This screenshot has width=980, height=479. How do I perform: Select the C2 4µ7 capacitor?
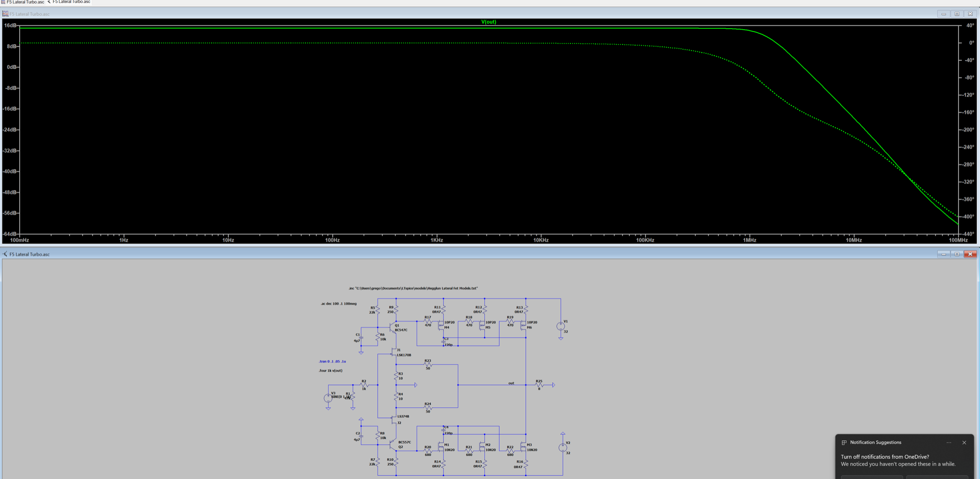pyautogui.click(x=361, y=436)
